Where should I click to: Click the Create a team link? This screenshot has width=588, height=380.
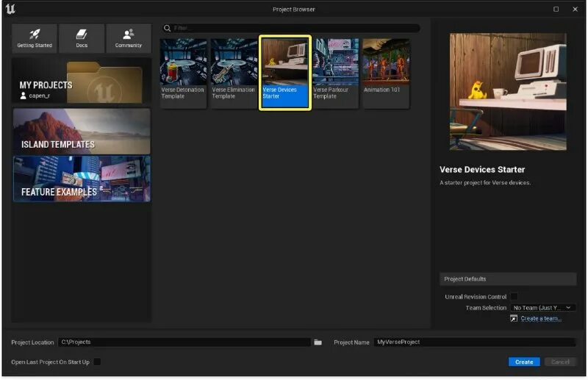(541, 318)
